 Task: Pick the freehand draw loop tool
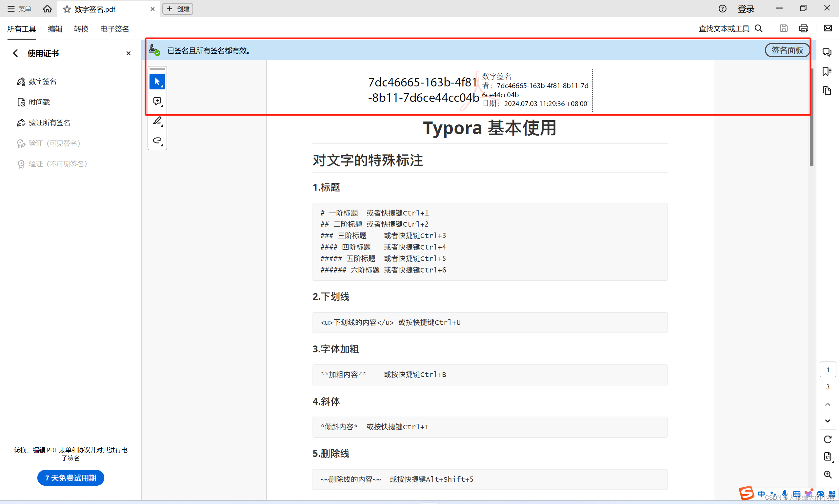point(157,140)
